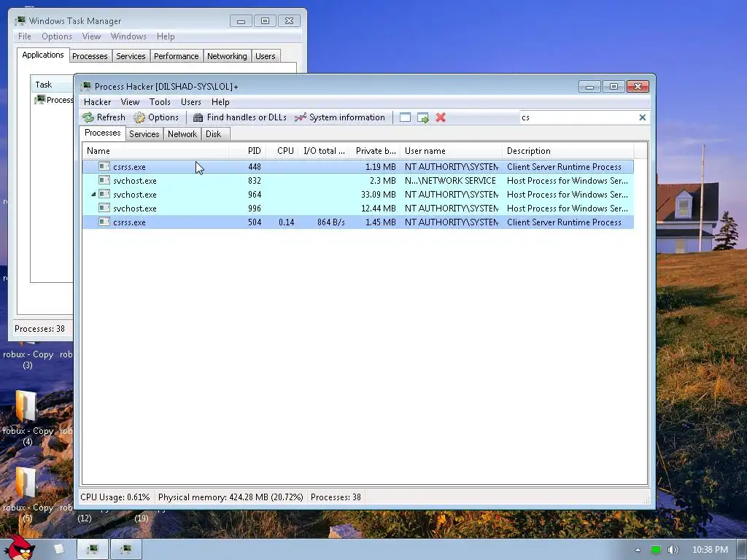747x560 pixels.
Task: Sort by the Name column header
Action: (155, 151)
